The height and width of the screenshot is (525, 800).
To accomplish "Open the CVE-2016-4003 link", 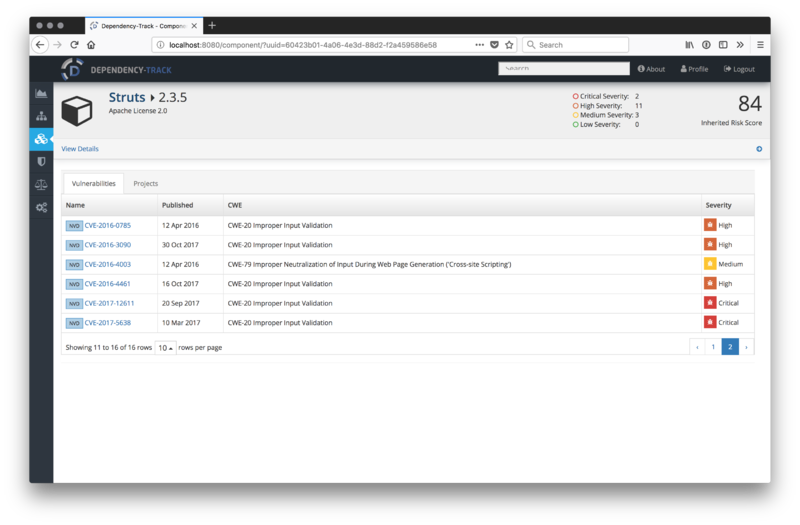I will (x=108, y=264).
